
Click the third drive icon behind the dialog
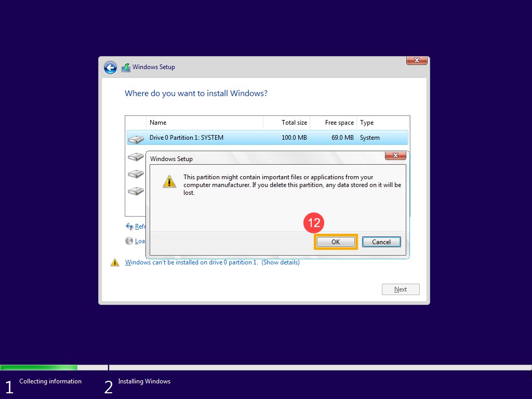click(136, 174)
